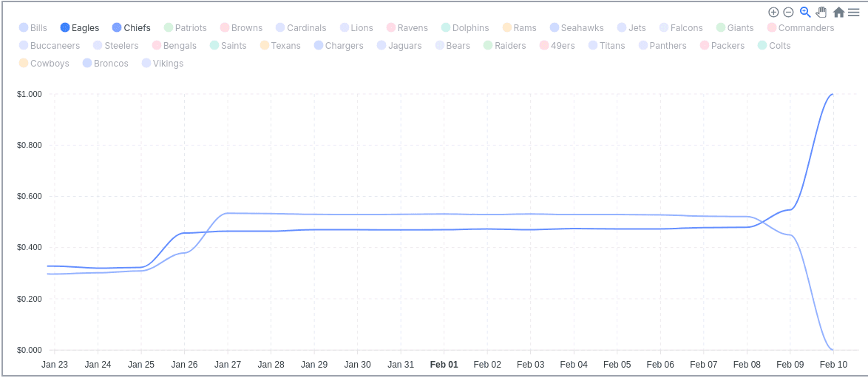
Task: Toggle the Titans legend entry
Action: pyautogui.click(x=607, y=45)
